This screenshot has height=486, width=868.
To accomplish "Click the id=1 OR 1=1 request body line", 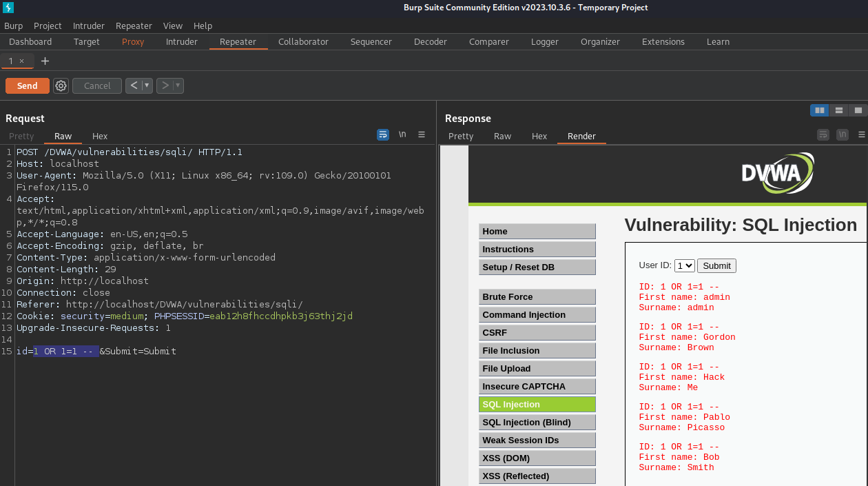I will click(x=96, y=351).
